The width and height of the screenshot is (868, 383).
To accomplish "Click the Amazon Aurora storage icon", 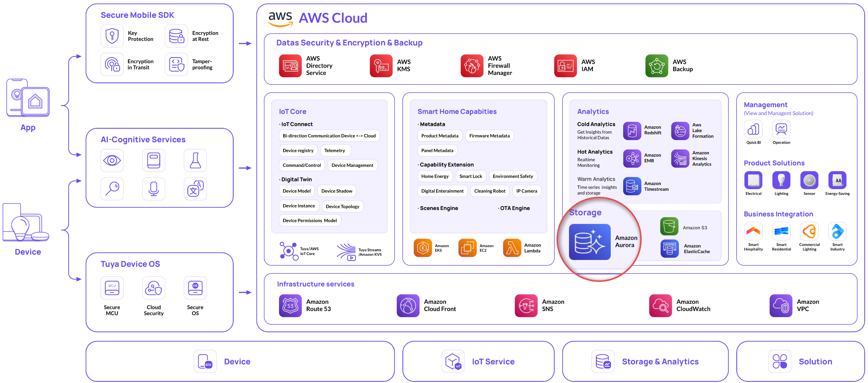I will [589, 241].
